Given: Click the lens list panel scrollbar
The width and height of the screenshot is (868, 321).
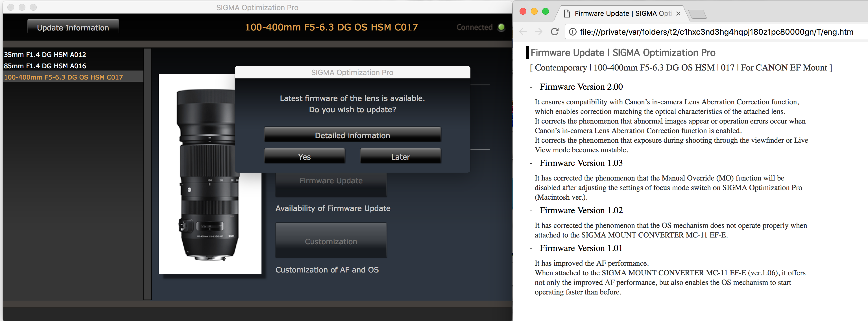Looking at the screenshot, I should 148,174.
